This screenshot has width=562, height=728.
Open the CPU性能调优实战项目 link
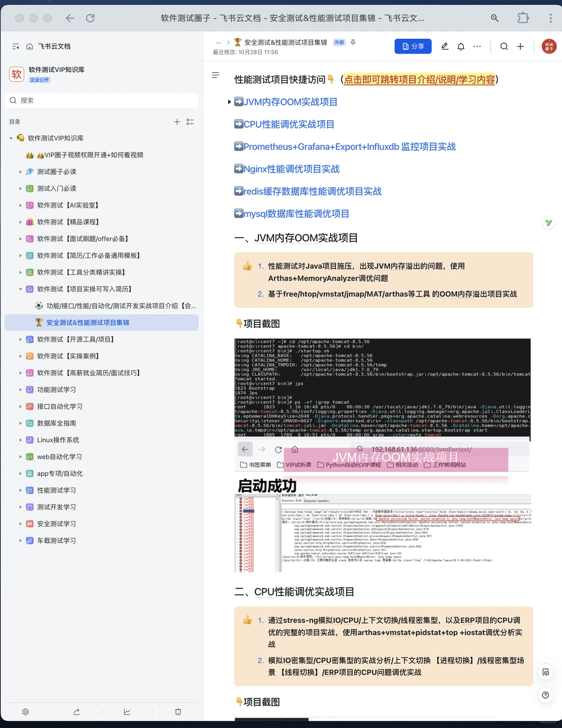[288, 124]
